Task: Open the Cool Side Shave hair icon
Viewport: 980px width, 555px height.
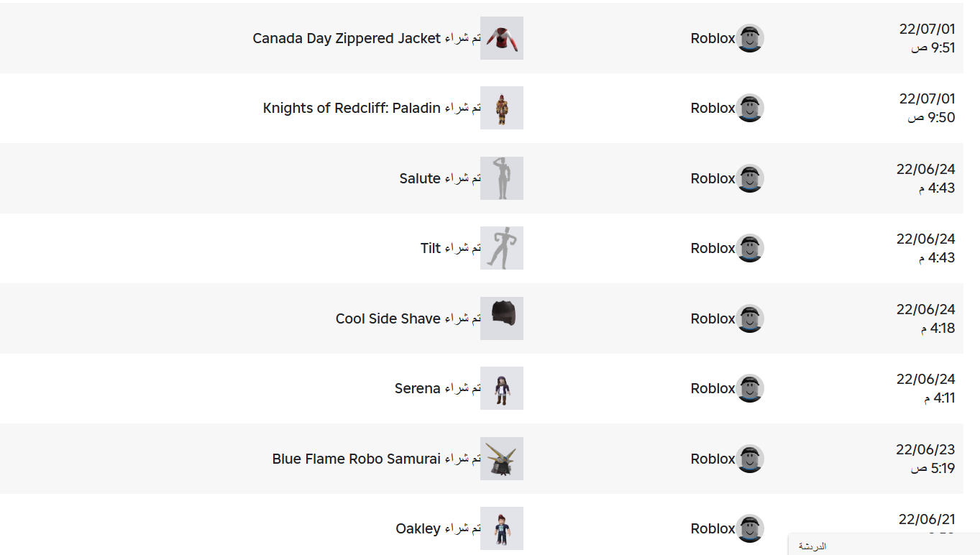Action: pyautogui.click(x=501, y=318)
